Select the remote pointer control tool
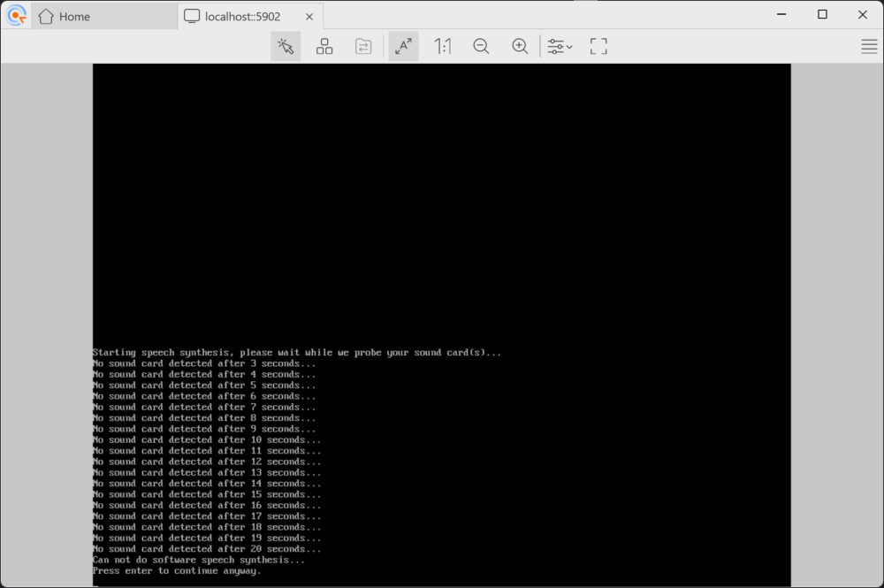Viewport: 884px width, 588px height. pos(285,46)
